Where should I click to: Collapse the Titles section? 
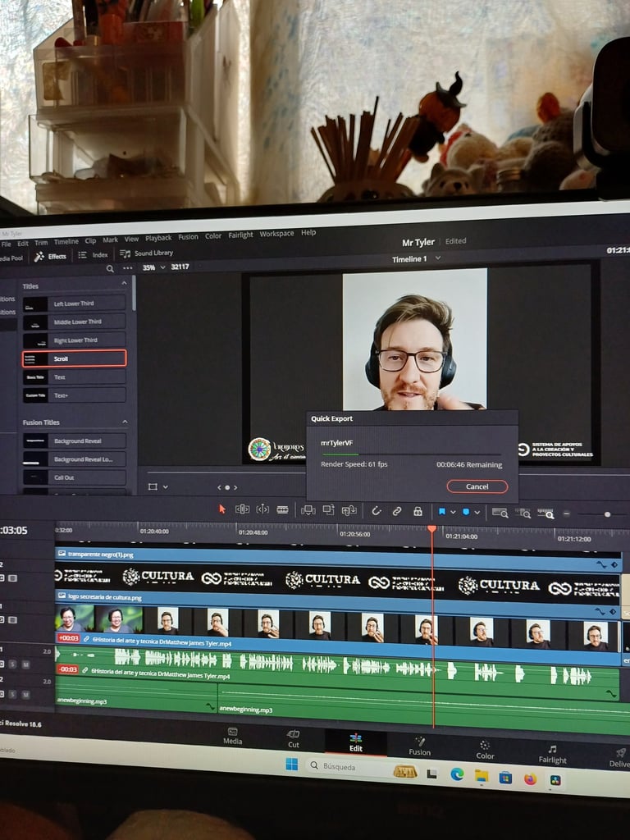pyautogui.click(x=125, y=283)
